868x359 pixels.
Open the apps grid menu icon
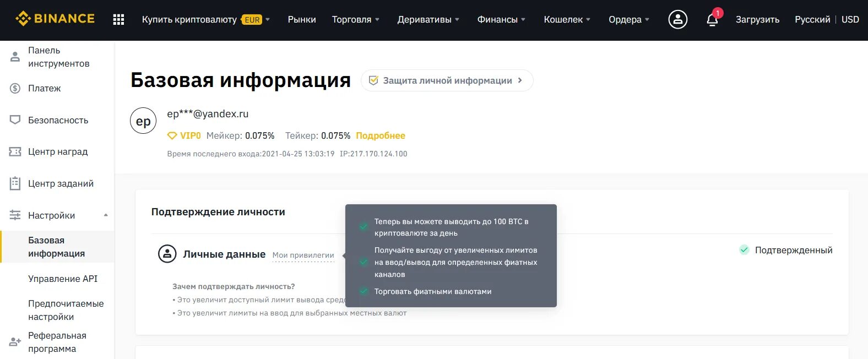point(118,19)
